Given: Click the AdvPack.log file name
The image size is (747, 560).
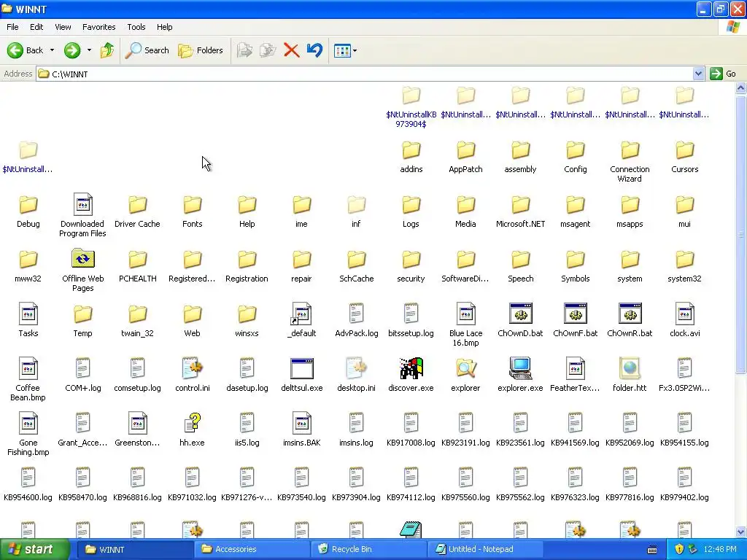Looking at the screenshot, I should tap(356, 333).
